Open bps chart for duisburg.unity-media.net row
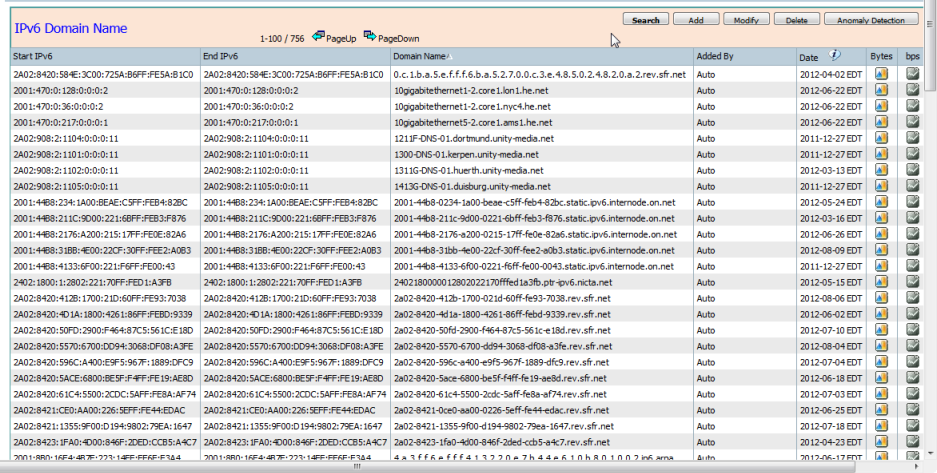Viewport: 937px width, 473px height. [x=912, y=186]
